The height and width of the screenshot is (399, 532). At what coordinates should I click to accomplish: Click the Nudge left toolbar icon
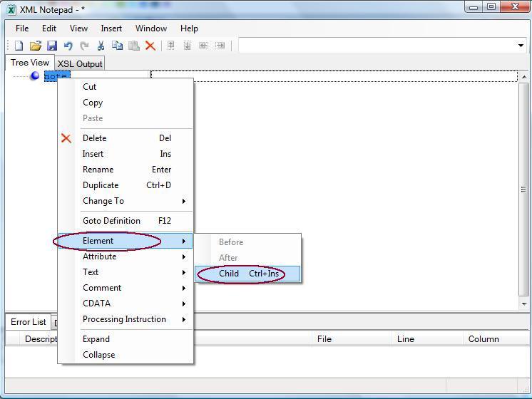pos(203,45)
